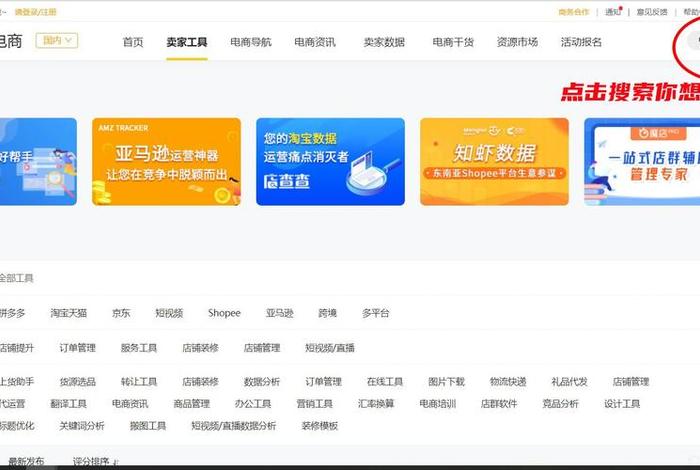The height and width of the screenshot is (470, 700).
Task: Open the 活动报名 nav tab
Action: pyautogui.click(x=581, y=42)
